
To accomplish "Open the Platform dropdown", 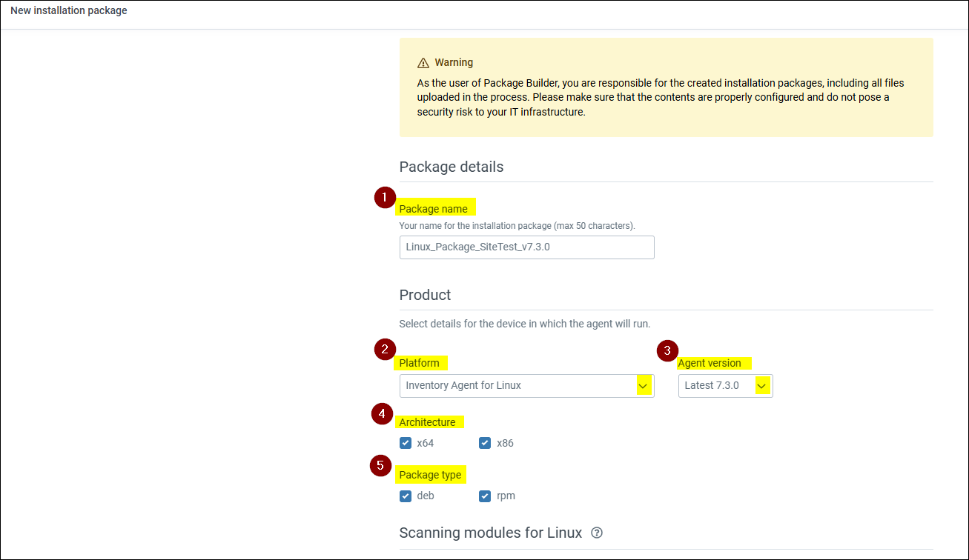I will [526, 386].
